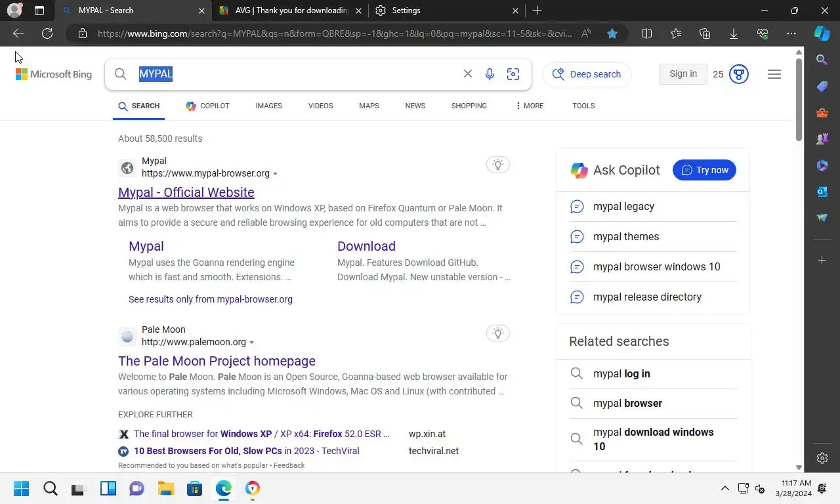This screenshot has width=840, height=504.
Task: Open the Favorites list
Action: [x=676, y=33]
